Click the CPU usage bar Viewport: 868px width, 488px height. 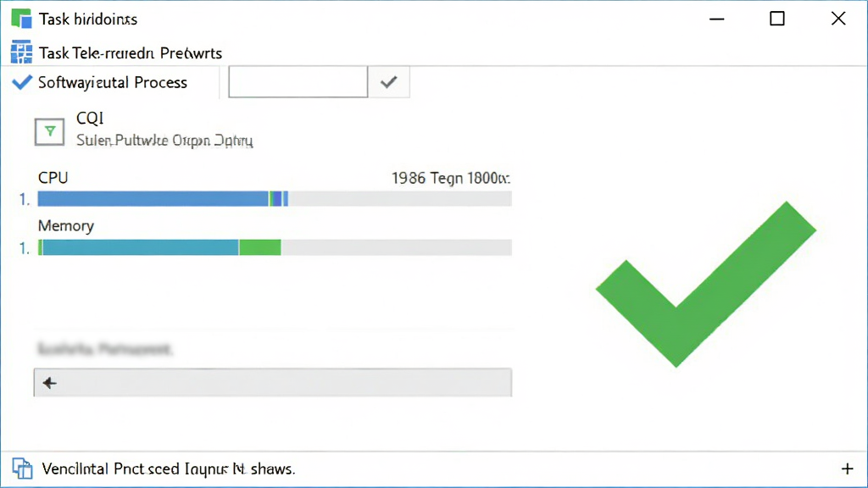[x=275, y=198]
